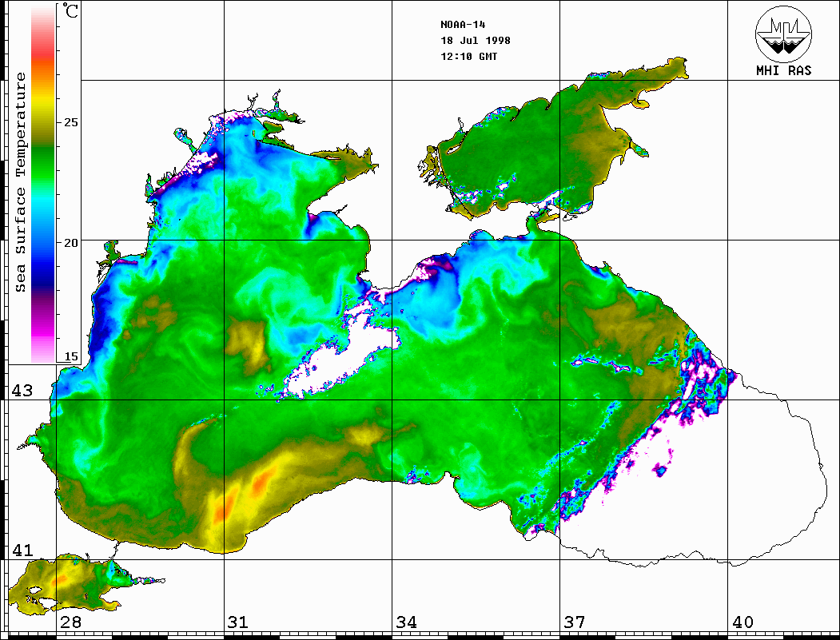Image resolution: width=840 pixels, height=640 pixels.
Task: Click the 'MHI RAS' label text
Action: pos(784,70)
